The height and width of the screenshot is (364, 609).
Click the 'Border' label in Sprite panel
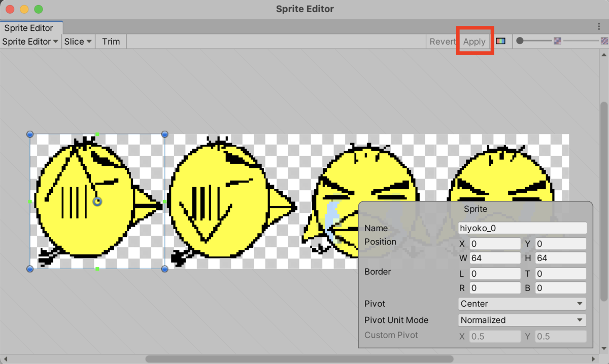[378, 272]
